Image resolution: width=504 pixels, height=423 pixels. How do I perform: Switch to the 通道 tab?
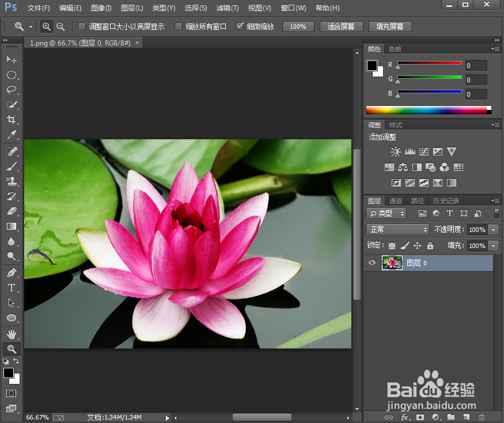[396, 201]
